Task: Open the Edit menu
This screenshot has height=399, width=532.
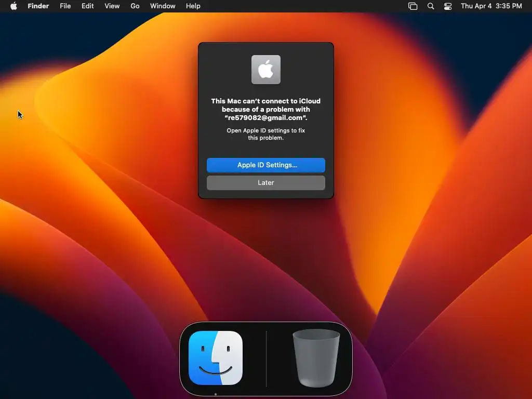Action: click(87, 6)
